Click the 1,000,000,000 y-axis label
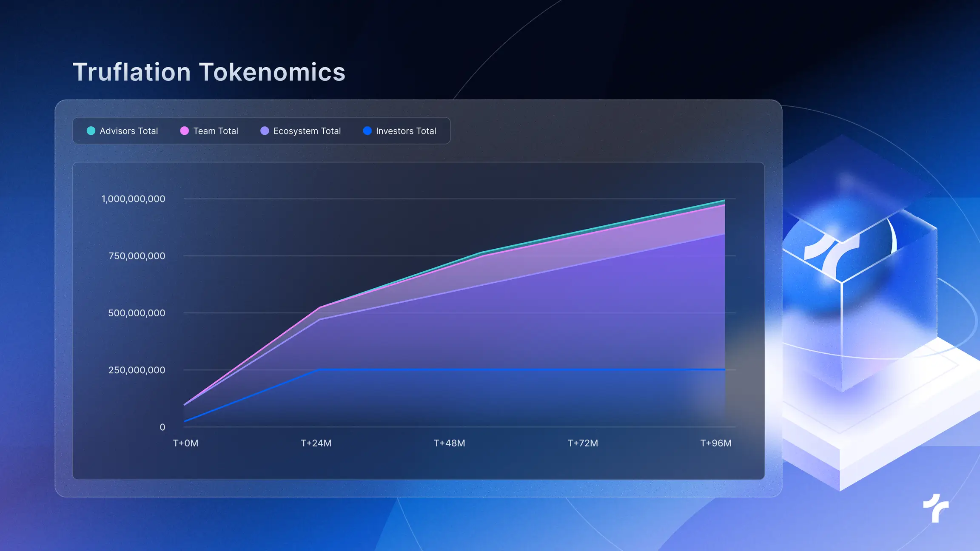Image resolution: width=980 pixels, height=551 pixels. pos(133,199)
